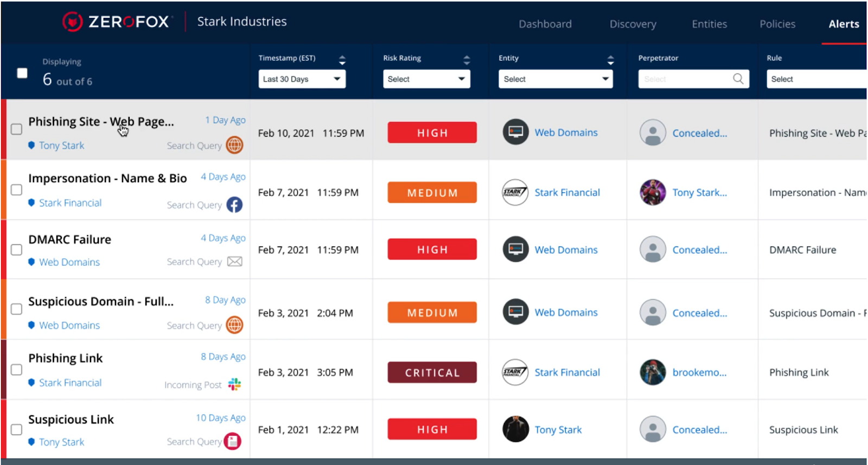Open the Rule Select dropdown
The width and height of the screenshot is (868, 465).
[816, 79]
